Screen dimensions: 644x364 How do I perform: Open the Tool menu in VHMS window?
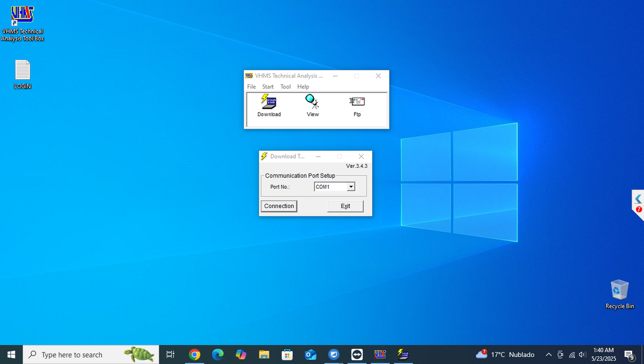[285, 86]
